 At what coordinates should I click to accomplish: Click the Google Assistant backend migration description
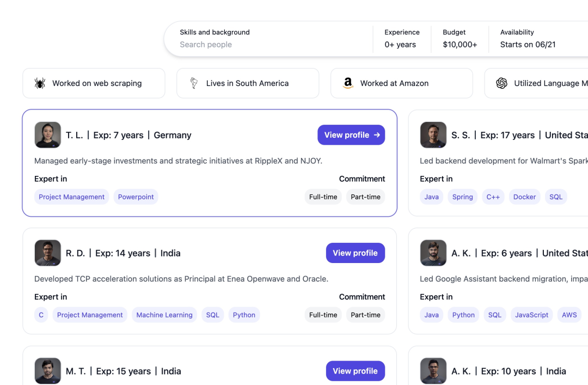[504, 279]
